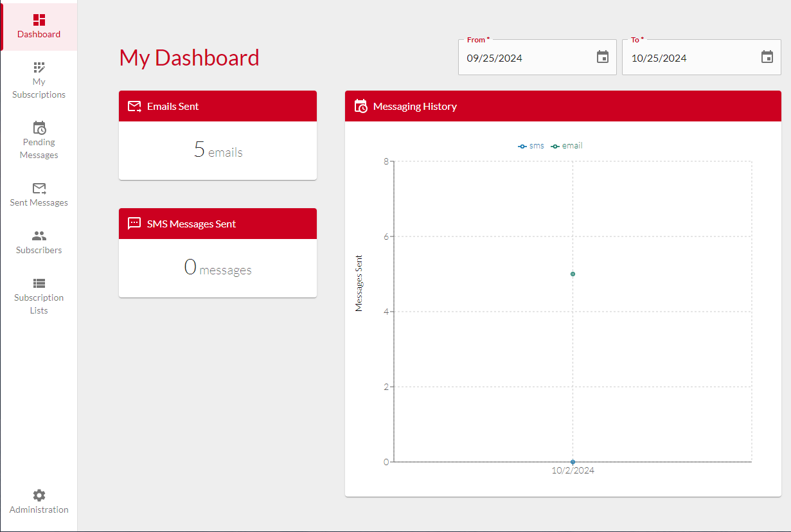Image resolution: width=791 pixels, height=532 pixels.
Task: Click the Messages Sent y-axis label
Action: pyautogui.click(x=359, y=283)
